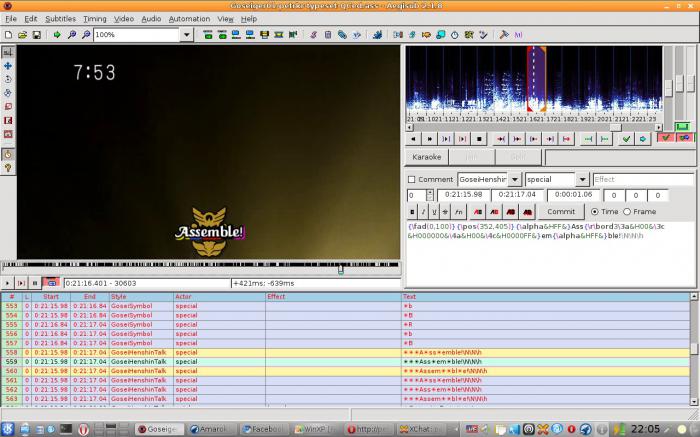Go to next line audio button

point(429,139)
